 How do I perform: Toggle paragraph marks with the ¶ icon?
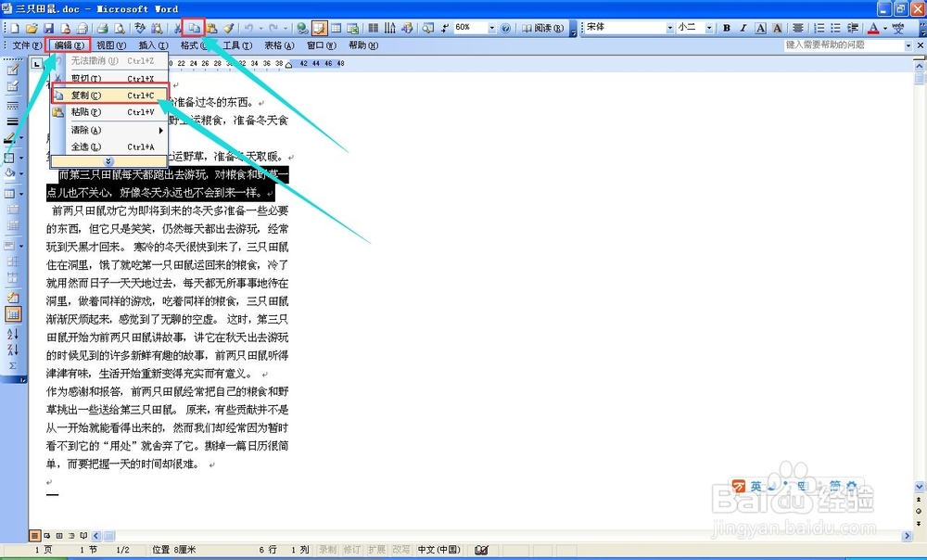coord(444,27)
